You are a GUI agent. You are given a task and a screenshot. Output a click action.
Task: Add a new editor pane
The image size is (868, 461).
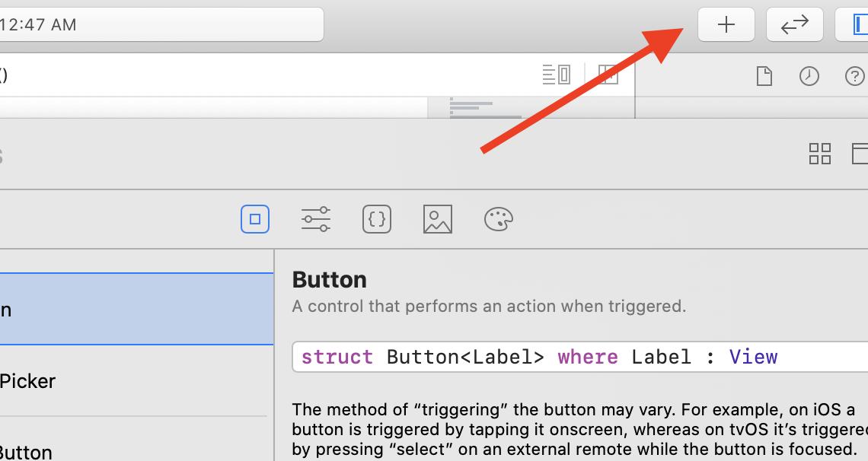[x=608, y=75]
